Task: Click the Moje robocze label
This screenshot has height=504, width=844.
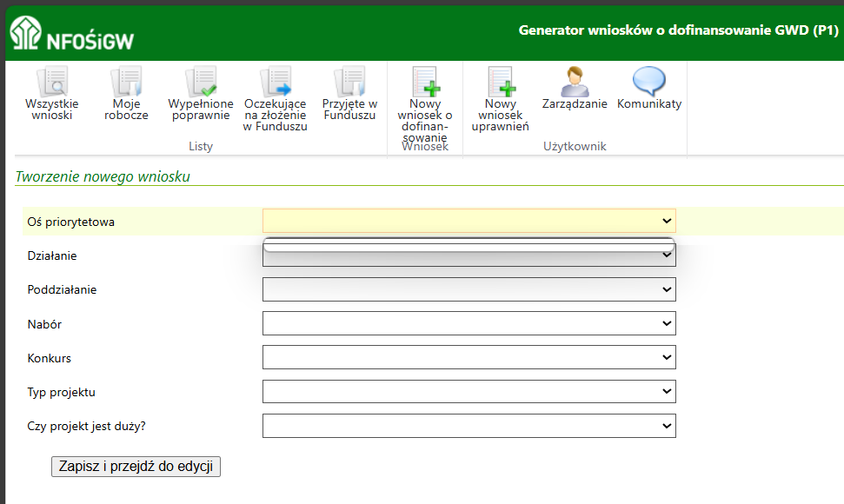Action: tap(127, 109)
